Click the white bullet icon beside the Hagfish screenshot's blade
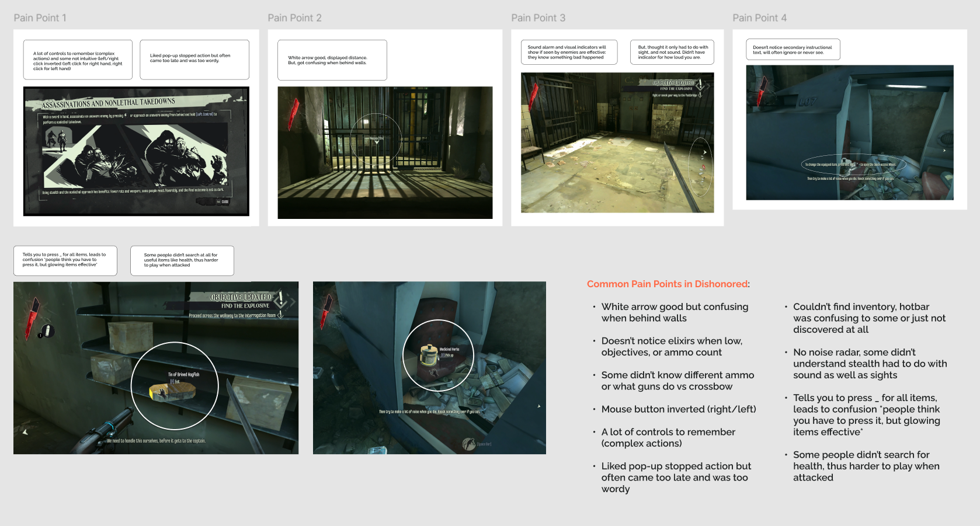The height and width of the screenshot is (526, 980). 47,331
